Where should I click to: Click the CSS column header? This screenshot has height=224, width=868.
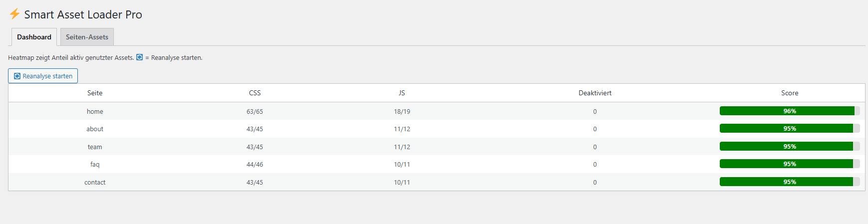(x=255, y=93)
